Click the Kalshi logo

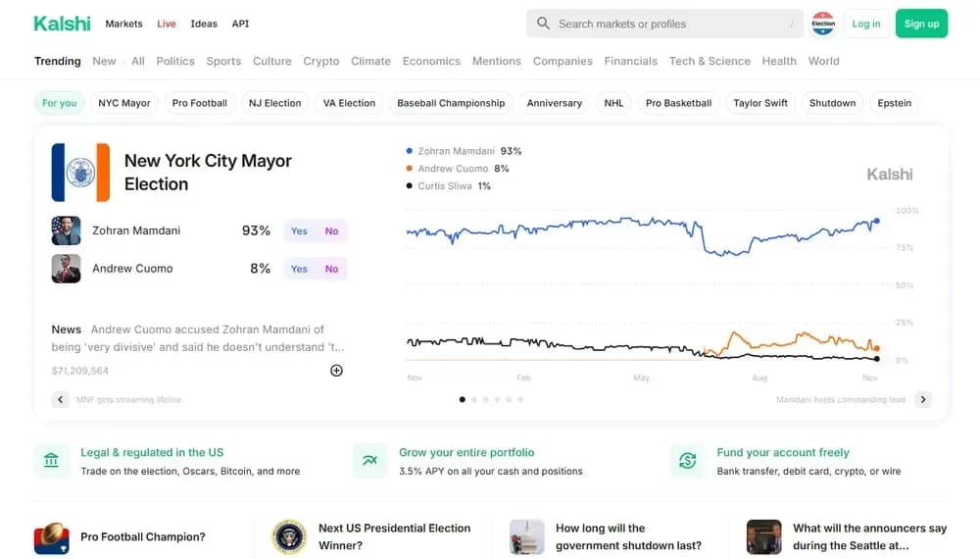click(62, 24)
